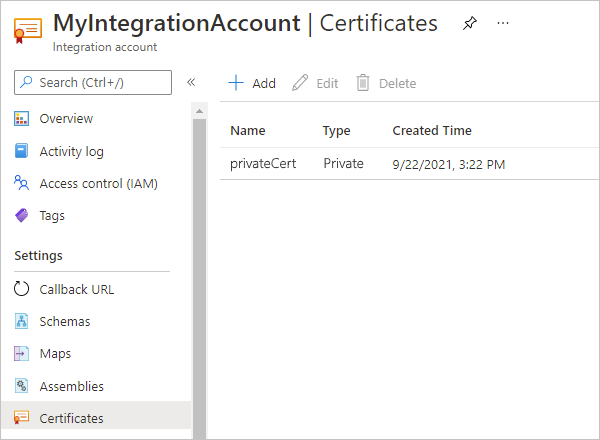
Task: Click the Maps icon in Settings
Action: coord(22,353)
